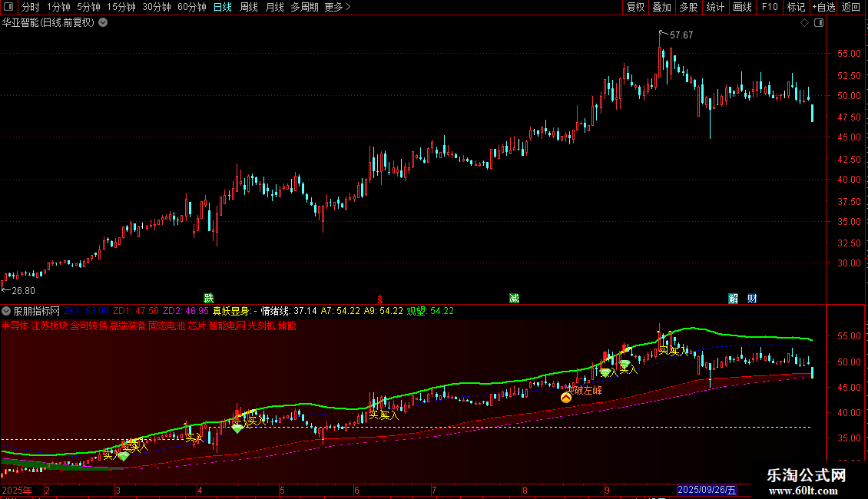Image resolution: width=868 pixels, height=499 pixels.
Task: Expand the 更多 periods menu
Action: click(337, 7)
